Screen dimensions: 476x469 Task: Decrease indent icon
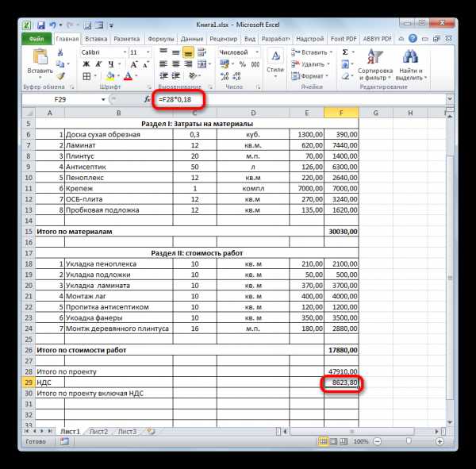click(x=164, y=76)
